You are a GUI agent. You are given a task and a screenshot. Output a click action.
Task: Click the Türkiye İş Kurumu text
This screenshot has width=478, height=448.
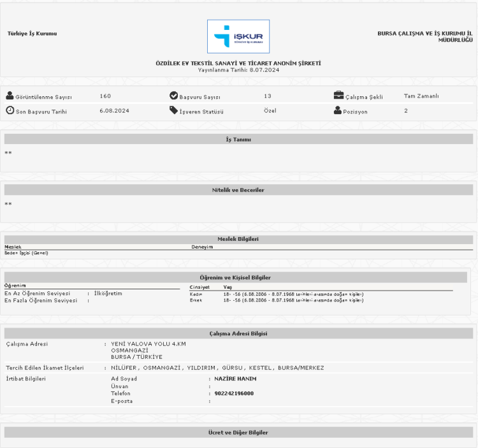(32, 33)
